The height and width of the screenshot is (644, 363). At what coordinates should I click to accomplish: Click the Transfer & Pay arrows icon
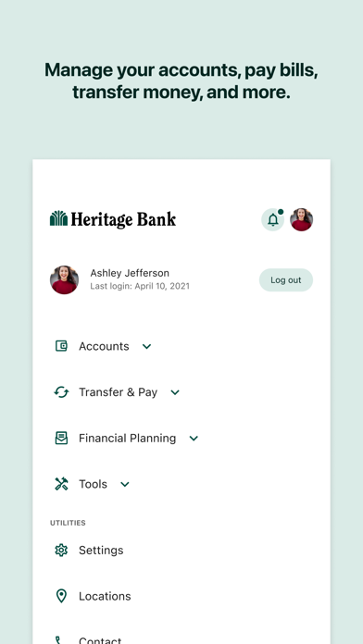(x=61, y=392)
